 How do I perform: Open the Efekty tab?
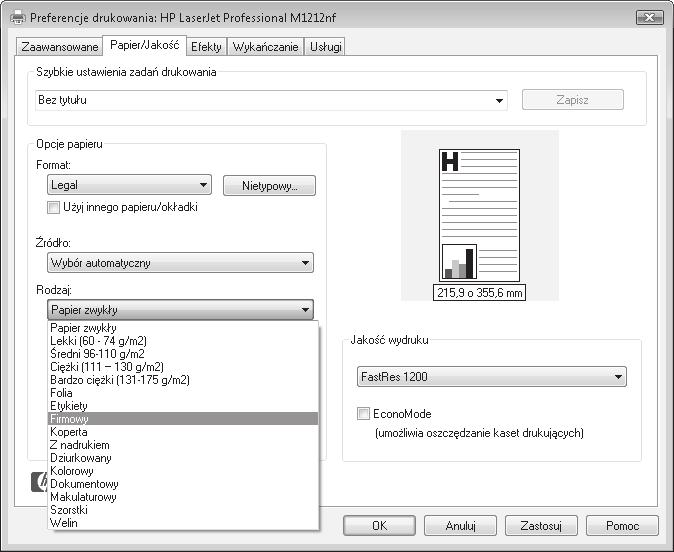(x=206, y=47)
